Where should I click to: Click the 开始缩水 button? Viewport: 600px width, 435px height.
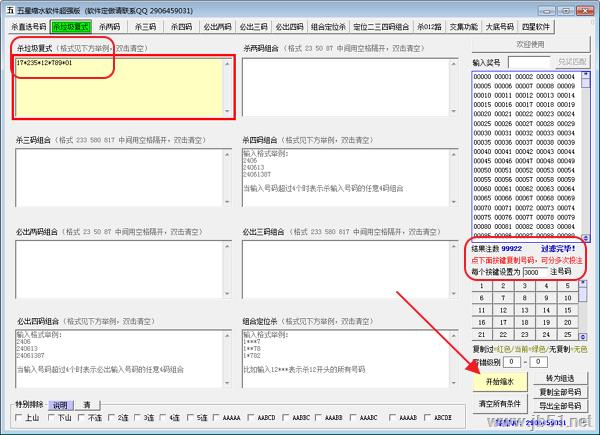pos(500,381)
